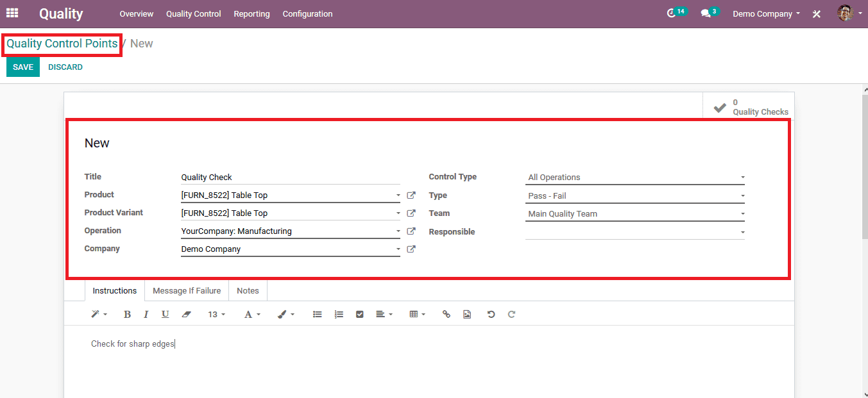Expand the Company dropdown
Image resolution: width=868 pixels, height=398 pixels.
(x=398, y=249)
